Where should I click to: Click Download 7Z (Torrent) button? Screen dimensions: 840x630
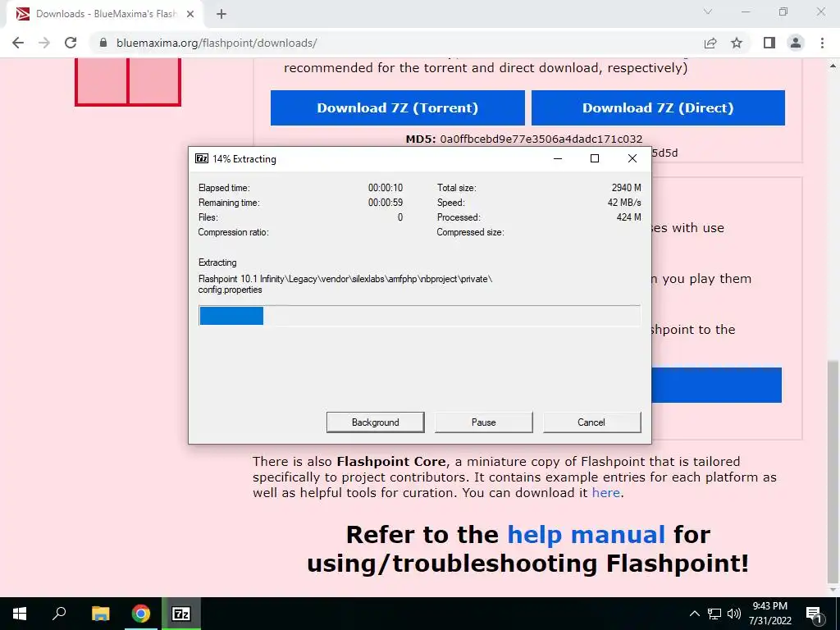click(398, 107)
